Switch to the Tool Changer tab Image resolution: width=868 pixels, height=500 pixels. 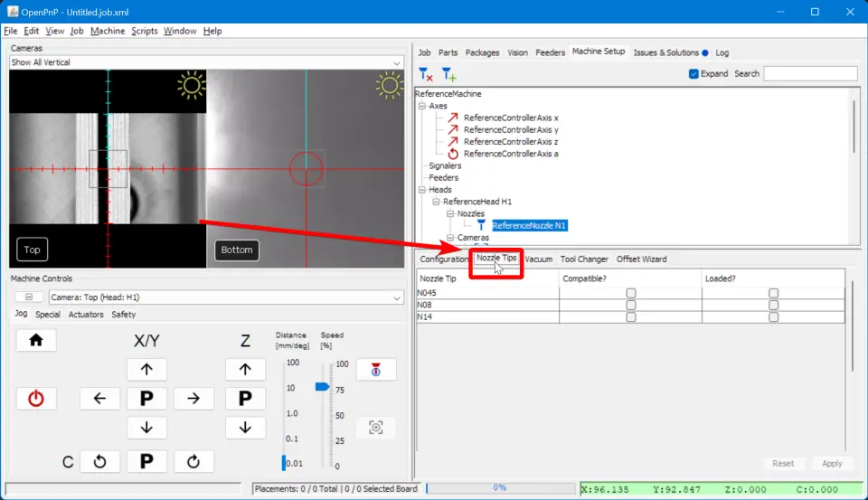click(584, 259)
